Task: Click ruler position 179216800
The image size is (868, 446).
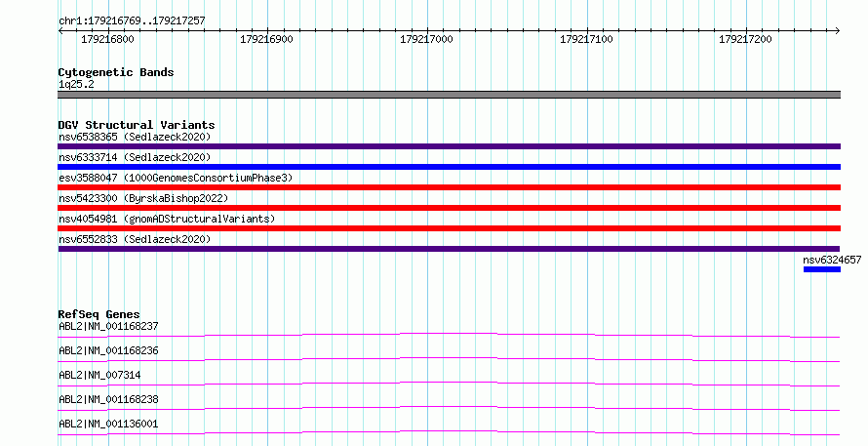Action: 107,39
